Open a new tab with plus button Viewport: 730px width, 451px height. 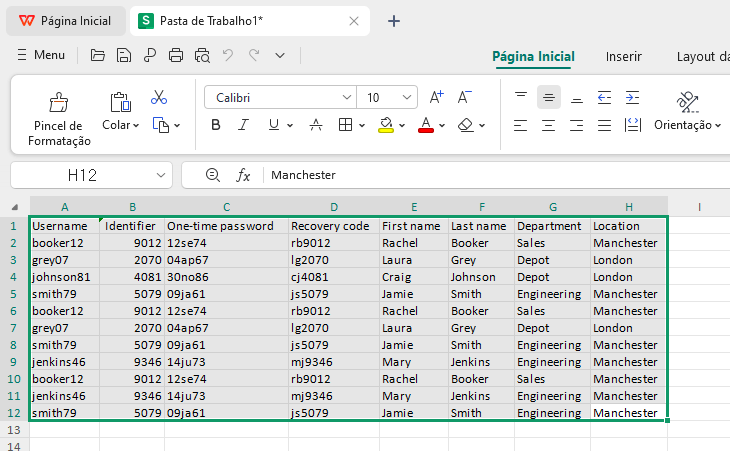[394, 21]
